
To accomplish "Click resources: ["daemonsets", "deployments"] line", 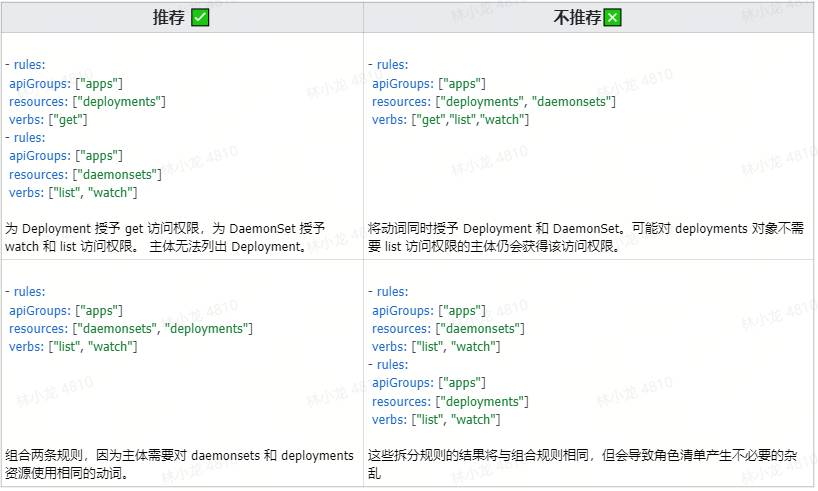I will (x=130, y=329).
